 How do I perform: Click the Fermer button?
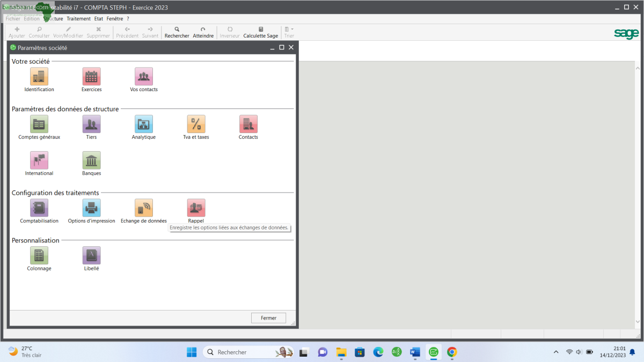coord(268,318)
